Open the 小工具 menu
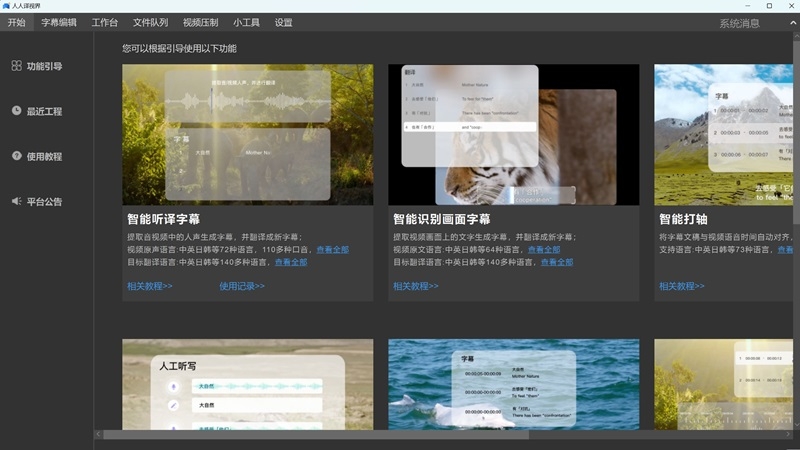800x450 pixels. pyautogui.click(x=246, y=22)
